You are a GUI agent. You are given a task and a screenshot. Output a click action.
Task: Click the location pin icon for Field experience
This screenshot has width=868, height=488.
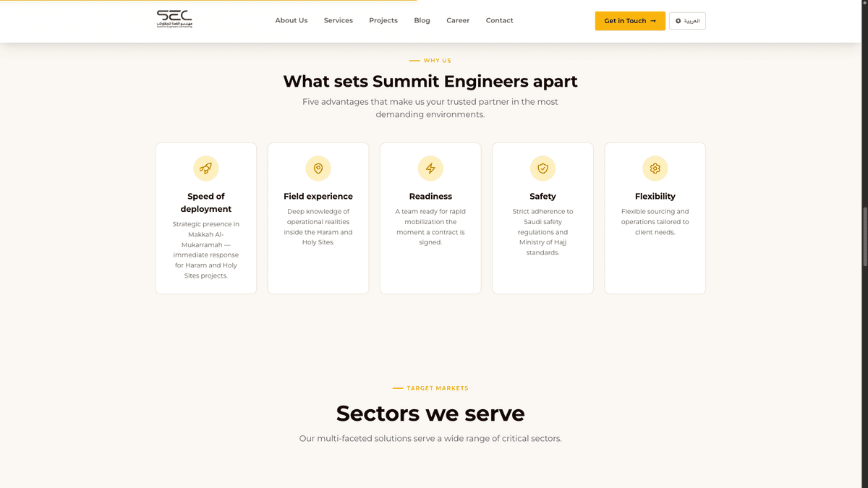pos(318,168)
